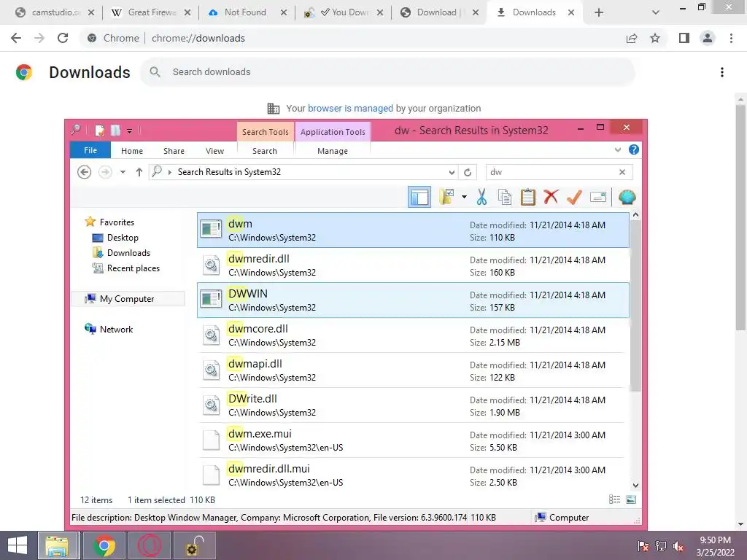Select Favorites in navigation pane
The width and height of the screenshot is (747, 560).
117,222
